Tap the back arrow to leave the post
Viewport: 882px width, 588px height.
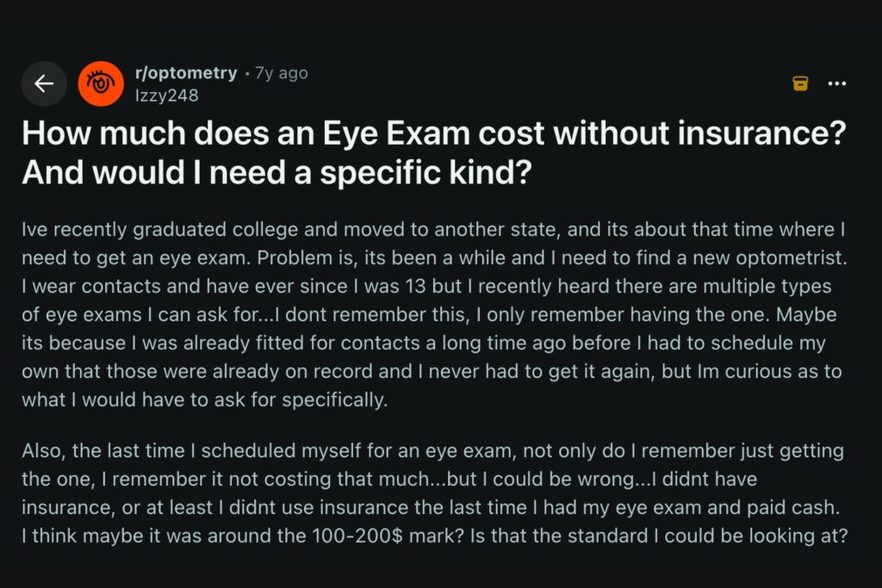pos(44,84)
